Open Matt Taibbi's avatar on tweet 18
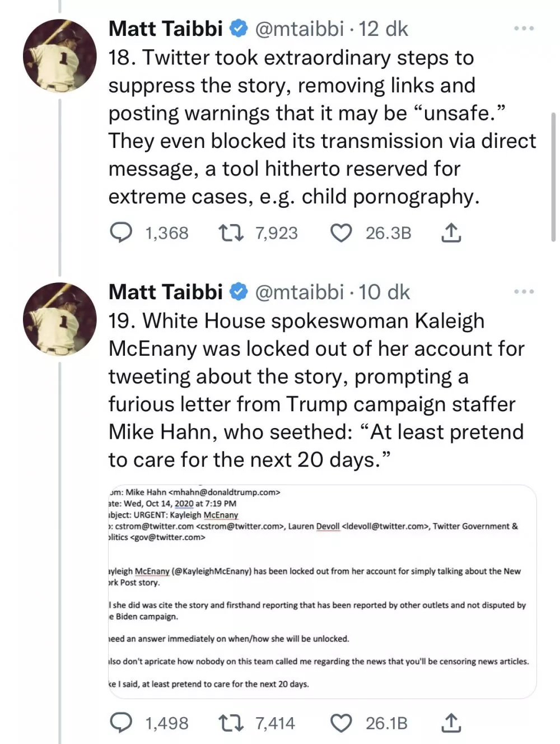The image size is (560, 744). click(59, 56)
